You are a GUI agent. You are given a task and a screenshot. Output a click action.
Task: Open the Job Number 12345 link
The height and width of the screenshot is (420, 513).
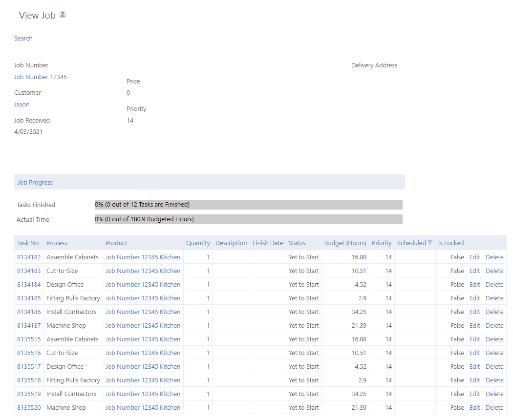[41, 77]
